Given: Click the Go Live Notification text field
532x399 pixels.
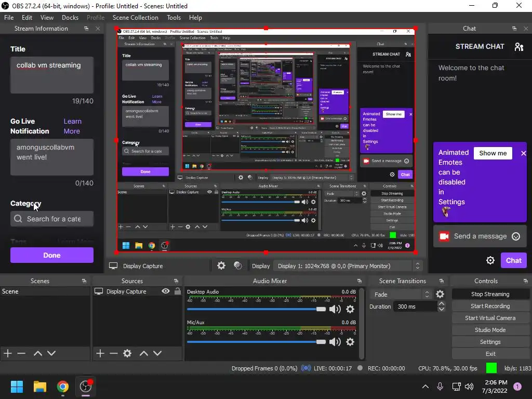Looking at the screenshot, I should [52, 157].
